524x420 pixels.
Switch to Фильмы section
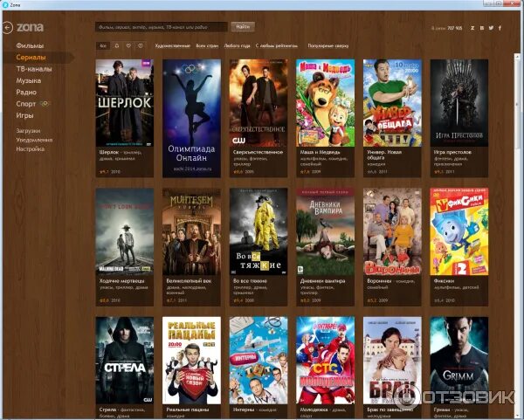(30, 45)
